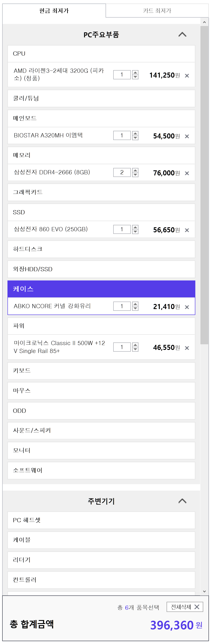Collapse the 주변기기 section

pyautogui.click(x=182, y=501)
